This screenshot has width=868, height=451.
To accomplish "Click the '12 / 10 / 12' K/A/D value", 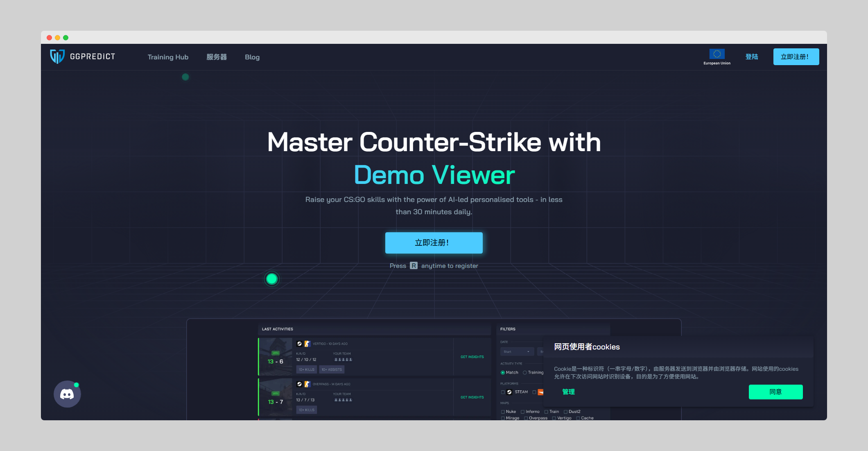I will click(306, 360).
